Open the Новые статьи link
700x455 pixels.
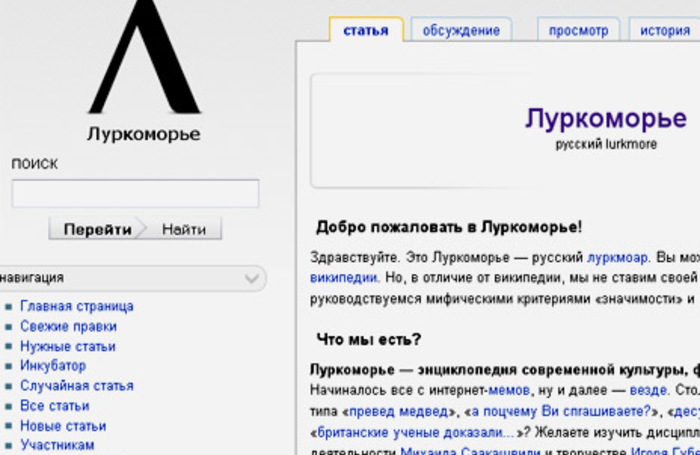click(63, 426)
